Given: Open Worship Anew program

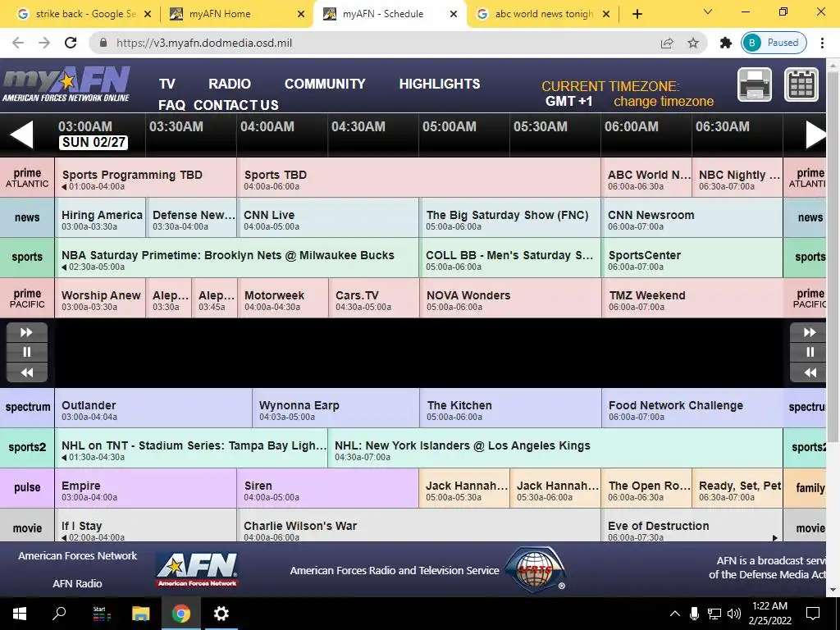Looking at the screenshot, I should pyautogui.click(x=100, y=298).
